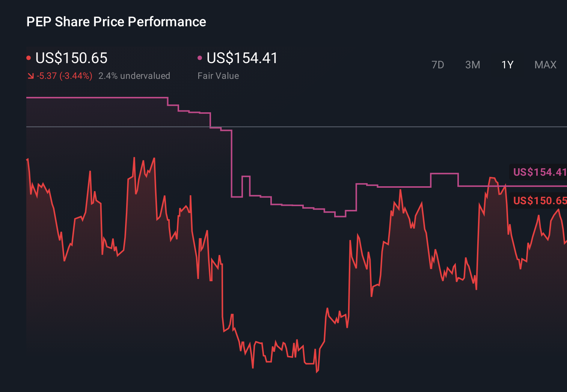Click the US$150.65 header price

click(x=71, y=58)
